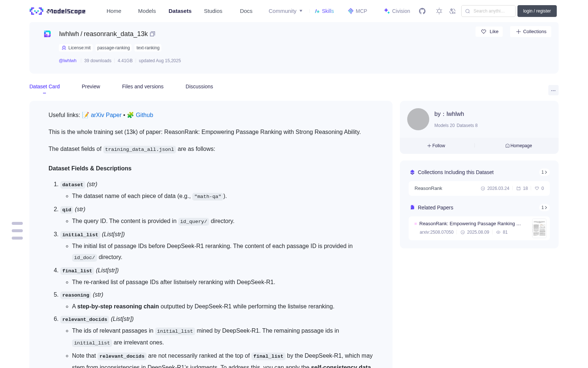Click the License:mit tag
The image size is (588, 368).
[76, 48]
